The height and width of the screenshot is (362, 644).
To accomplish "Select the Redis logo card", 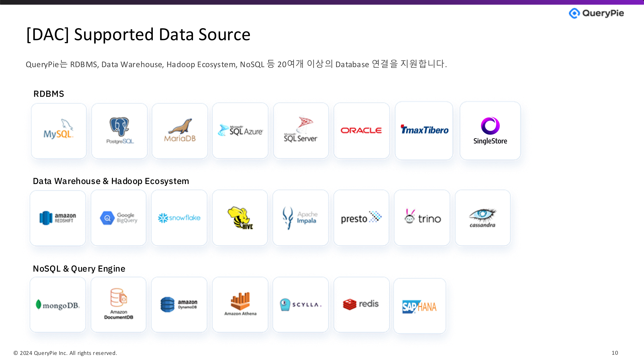I will (361, 305).
